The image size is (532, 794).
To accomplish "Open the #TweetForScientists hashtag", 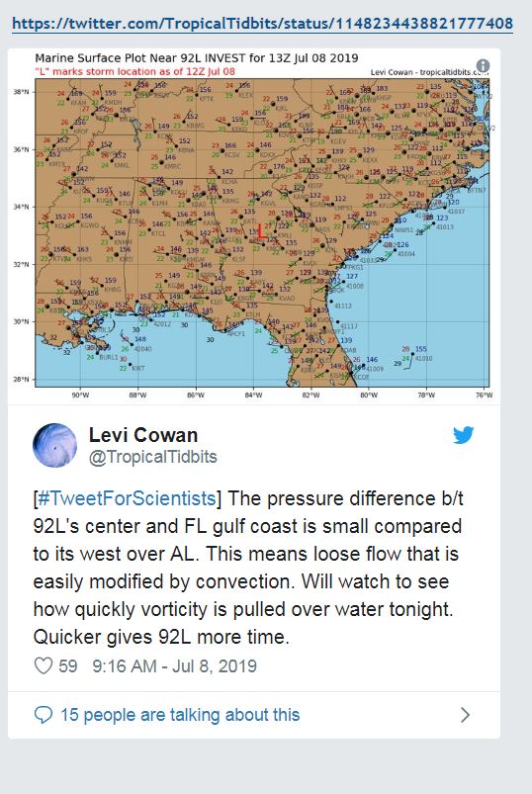I will (x=127, y=498).
